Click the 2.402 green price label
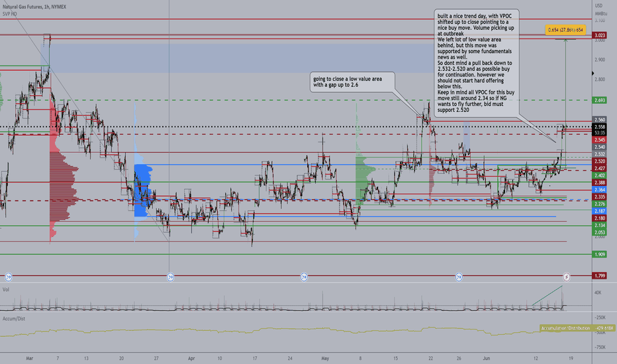The width and height of the screenshot is (617, 364). coord(600,175)
